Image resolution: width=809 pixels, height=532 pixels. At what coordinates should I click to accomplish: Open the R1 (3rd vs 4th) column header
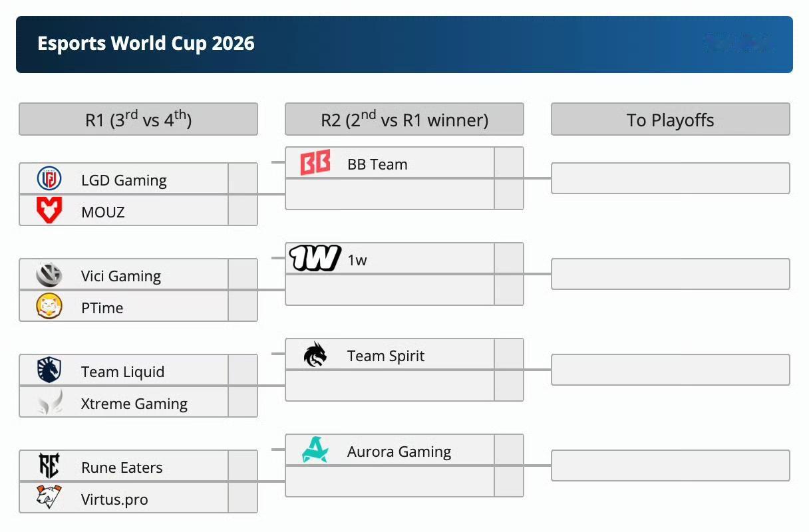[138, 119]
